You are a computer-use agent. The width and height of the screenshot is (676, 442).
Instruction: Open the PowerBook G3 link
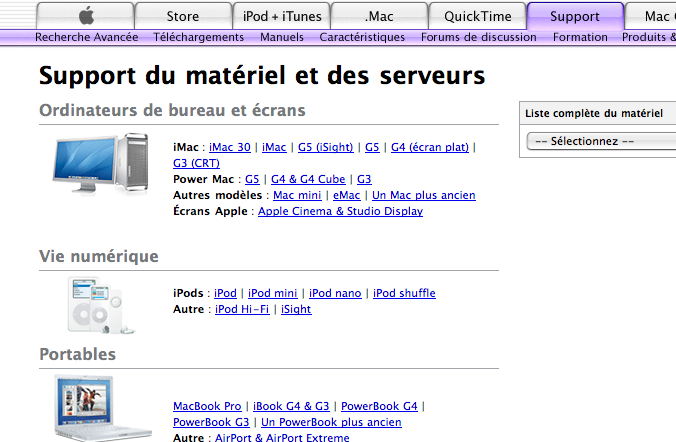(x=211, y=422)
